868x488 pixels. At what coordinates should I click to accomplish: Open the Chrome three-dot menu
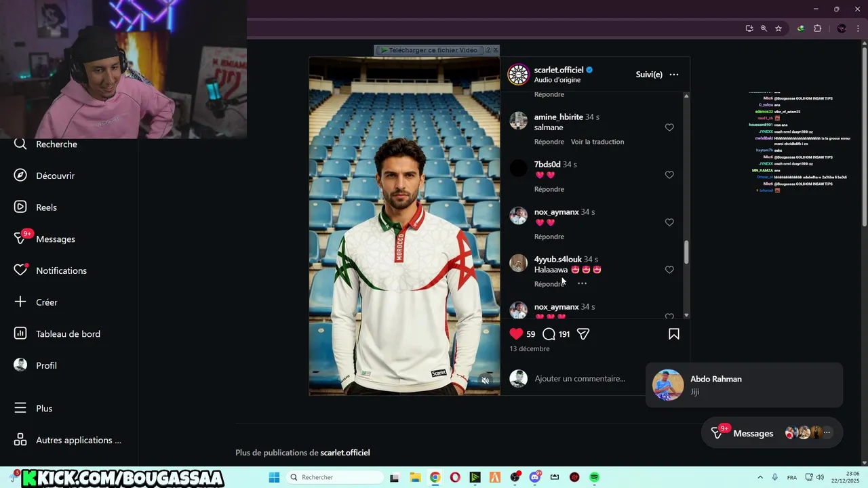pyautogui.click(x=857, y=28)
